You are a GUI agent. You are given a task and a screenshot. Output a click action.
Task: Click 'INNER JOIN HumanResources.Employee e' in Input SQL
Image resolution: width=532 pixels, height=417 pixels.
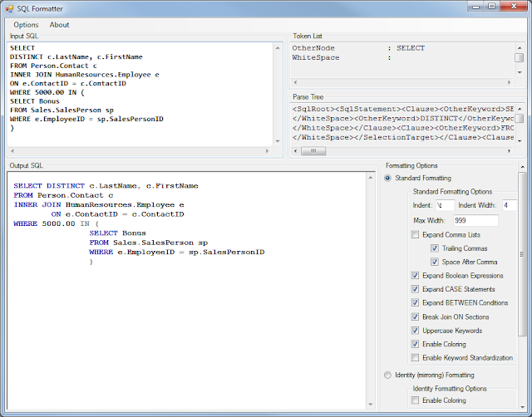click(x=85, y=75)
